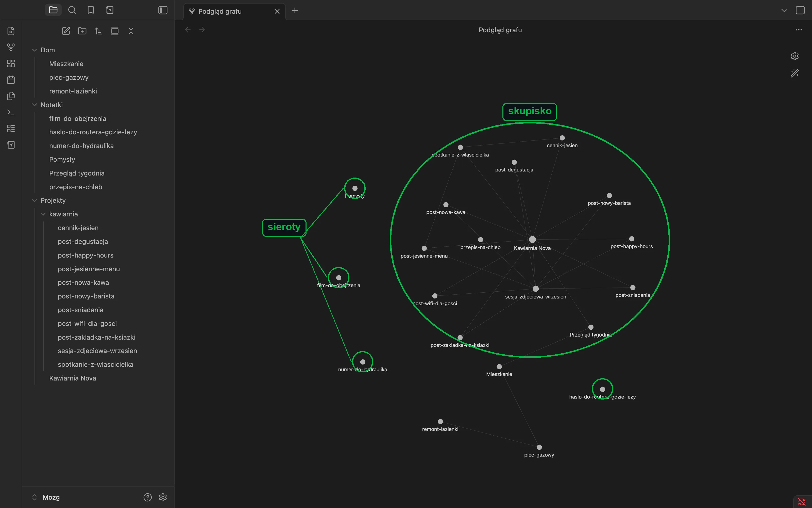Click the Kawiarnia Nova graph node
This screenshot has height=508, width=812.
click(x=532, y=240)
